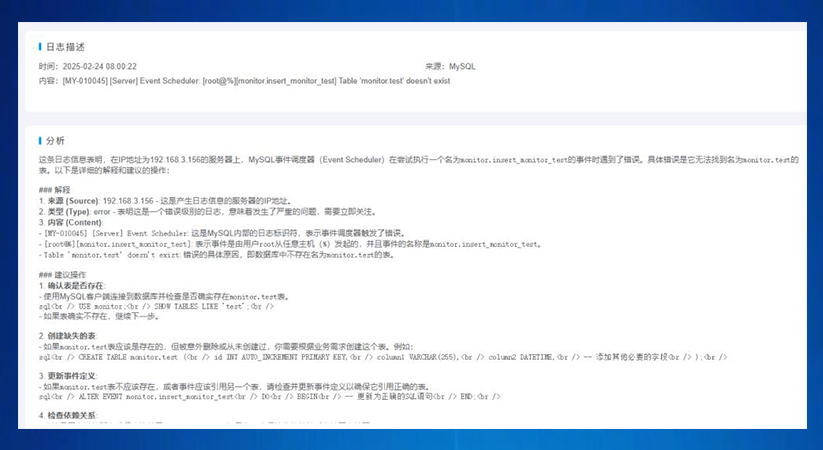Click the 日志描述 section heading
823x450 pixels.
point(65,47)
